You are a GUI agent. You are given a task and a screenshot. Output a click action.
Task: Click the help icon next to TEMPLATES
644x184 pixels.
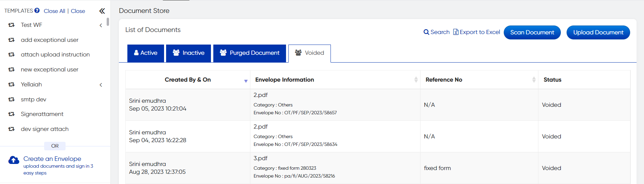(37, 11)
